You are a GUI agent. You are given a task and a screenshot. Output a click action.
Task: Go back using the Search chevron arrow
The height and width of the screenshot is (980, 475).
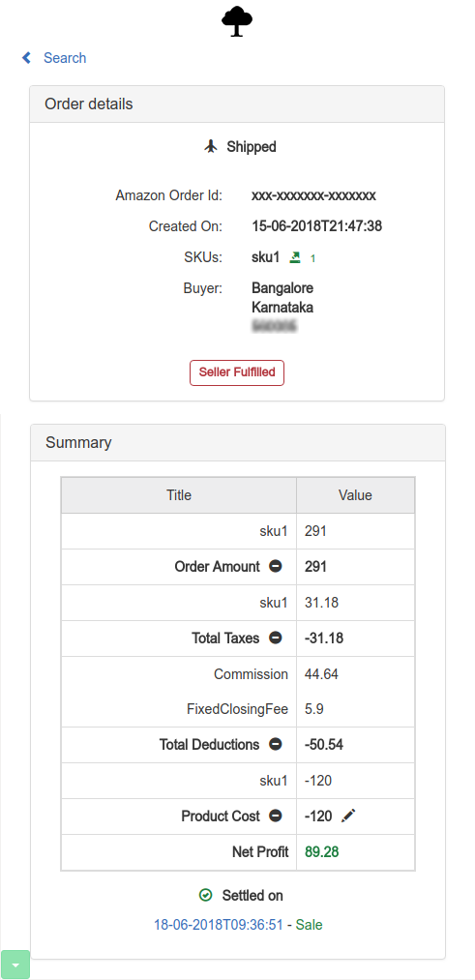click(26, 58)
